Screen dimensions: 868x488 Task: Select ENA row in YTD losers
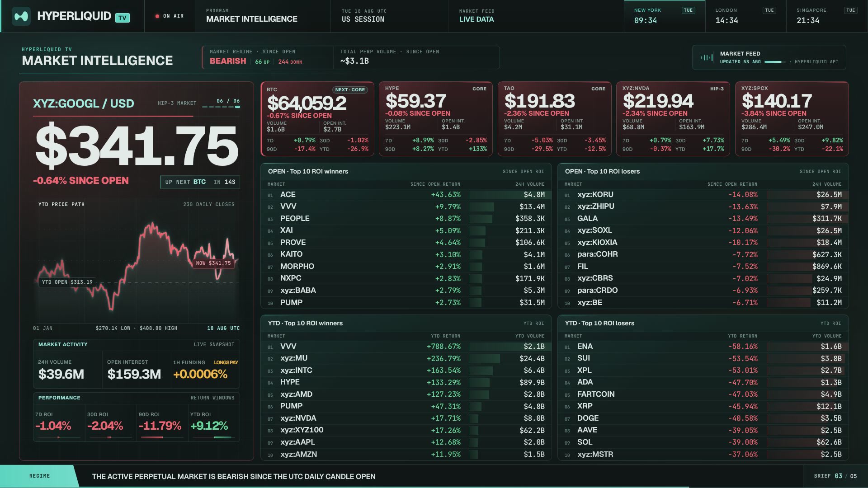pyautogui.click(x=703, y=347)
